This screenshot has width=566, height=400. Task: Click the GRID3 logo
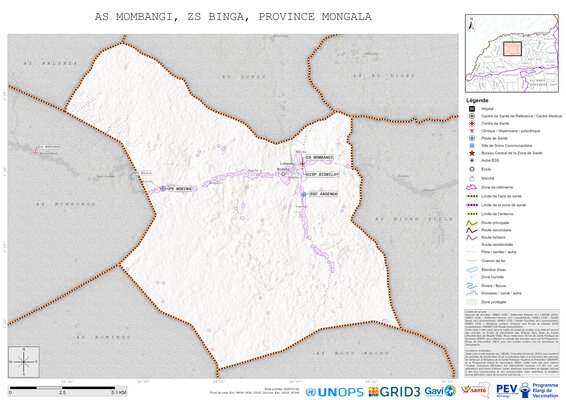pyautogui.click(x=394, y=392)
